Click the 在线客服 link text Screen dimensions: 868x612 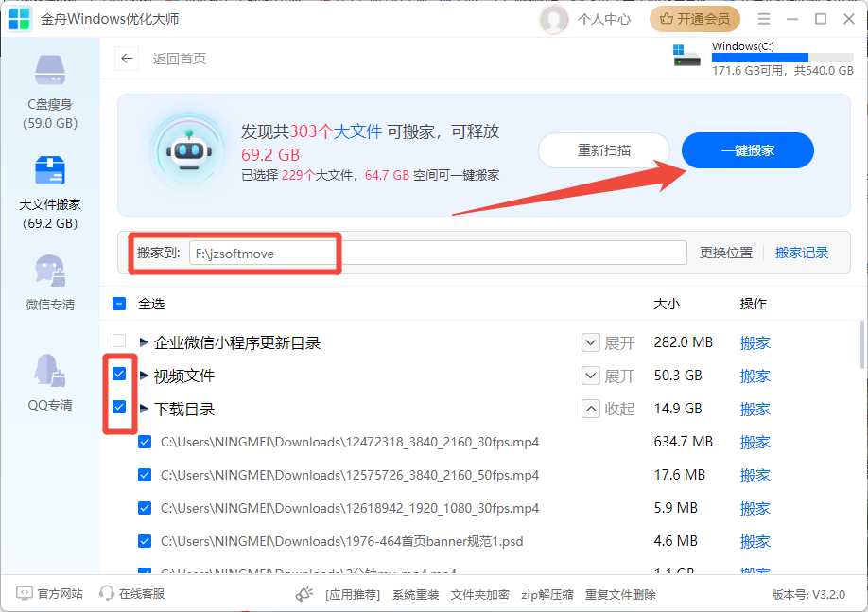142,594
